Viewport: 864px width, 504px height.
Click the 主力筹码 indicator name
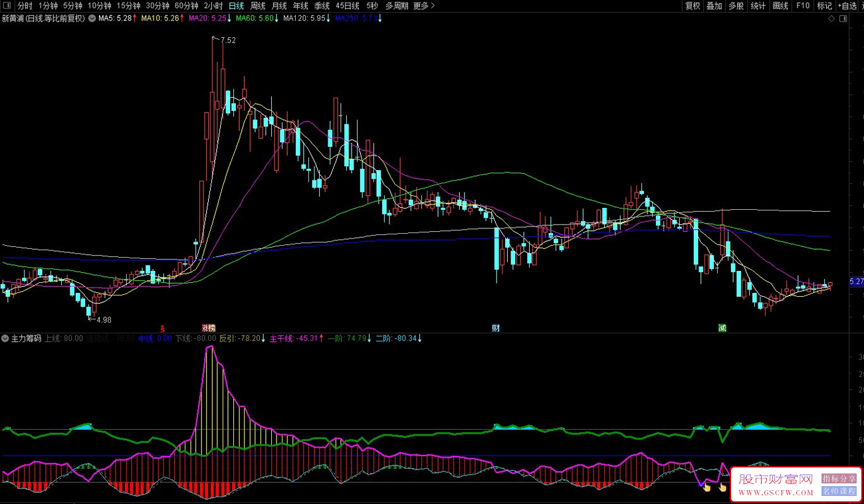[26, 339]
